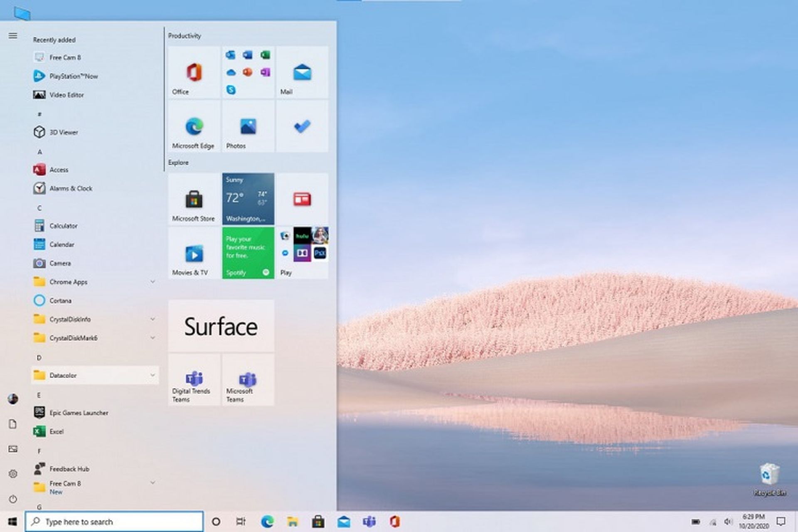798x532 pixels.
Task: Launch Microsoft Edge tile
Action: coord(194,127)
